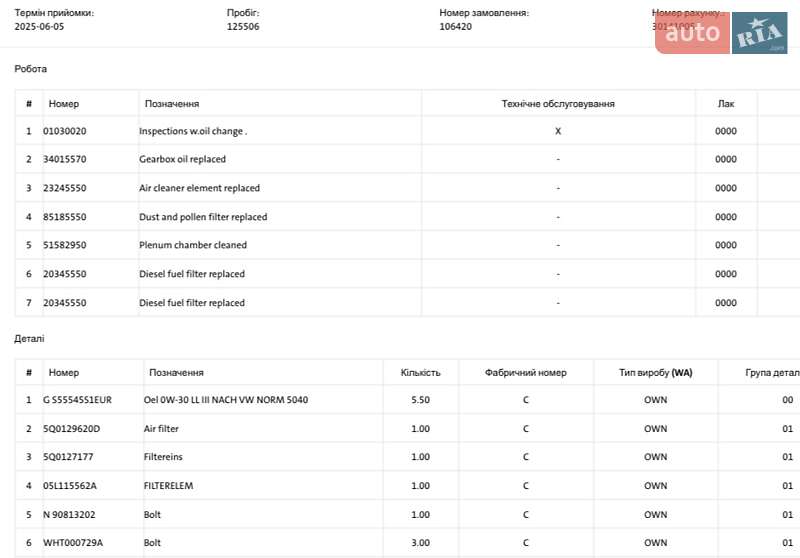This screenshot has width=800, height=558.
Task: Click the X mark in Технічне обслуговування column
Action: (x=558, y=131)
